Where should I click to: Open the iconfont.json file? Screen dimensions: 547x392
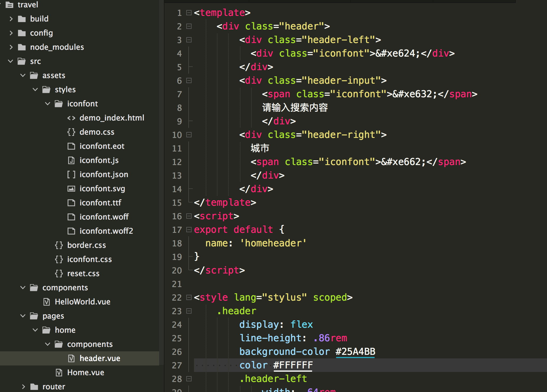[x=104, y=174]
